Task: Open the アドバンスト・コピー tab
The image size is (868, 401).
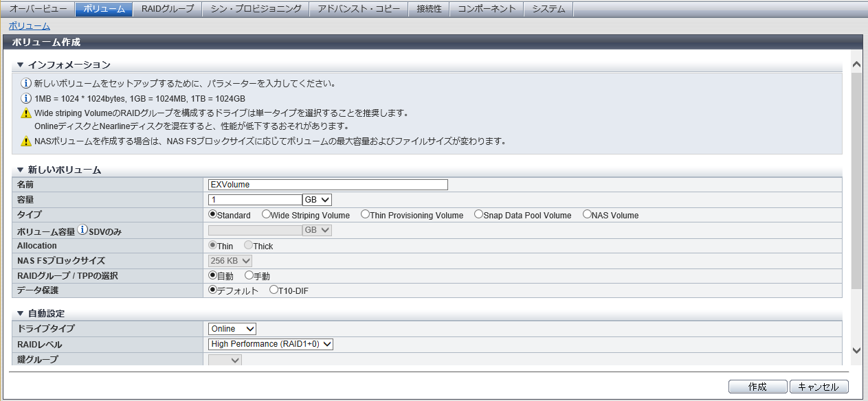Action: 358,9
